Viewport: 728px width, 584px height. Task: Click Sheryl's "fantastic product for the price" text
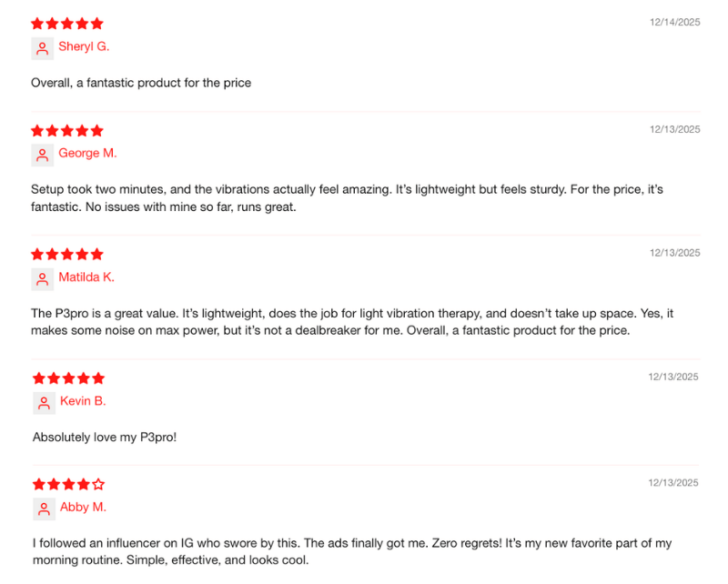pyautogui.click(x=141, y=83)
